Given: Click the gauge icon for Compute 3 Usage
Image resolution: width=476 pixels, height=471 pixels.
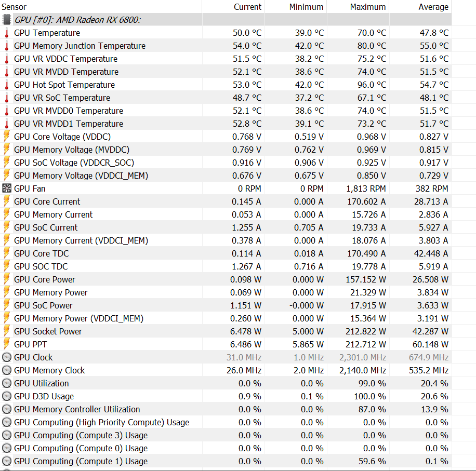Looking at the screenshot, I should (6, 435).
